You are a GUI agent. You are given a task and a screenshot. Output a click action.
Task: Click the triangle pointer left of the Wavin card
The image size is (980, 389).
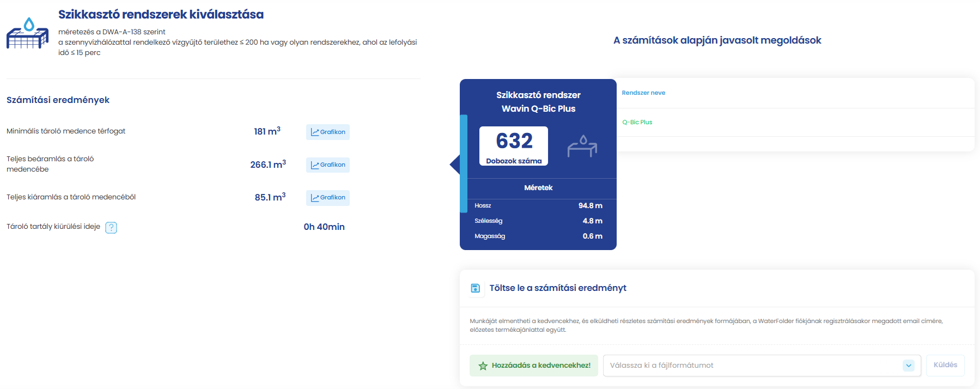pyautogui.click(x=455, y=164)
